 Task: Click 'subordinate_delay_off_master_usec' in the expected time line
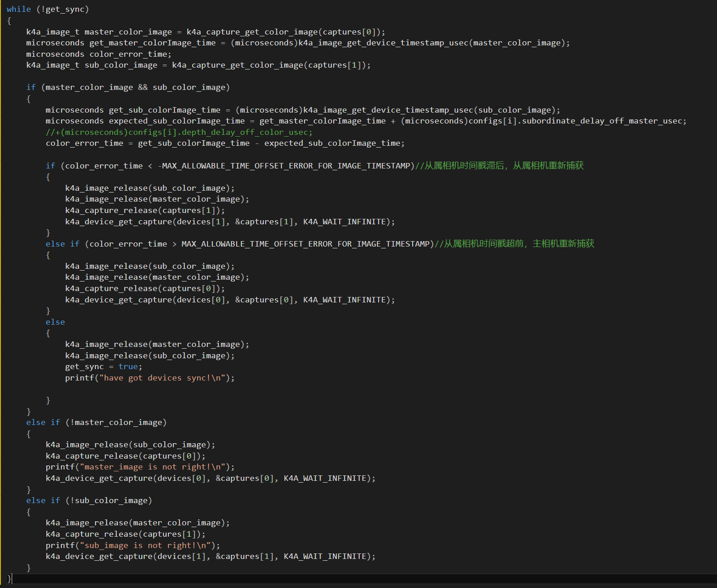tap(602, 121)
